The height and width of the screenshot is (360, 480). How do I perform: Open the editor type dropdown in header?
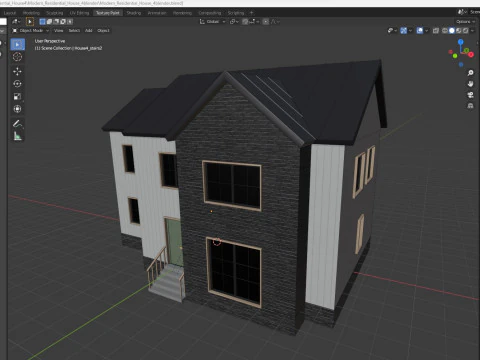click(16, 22)
